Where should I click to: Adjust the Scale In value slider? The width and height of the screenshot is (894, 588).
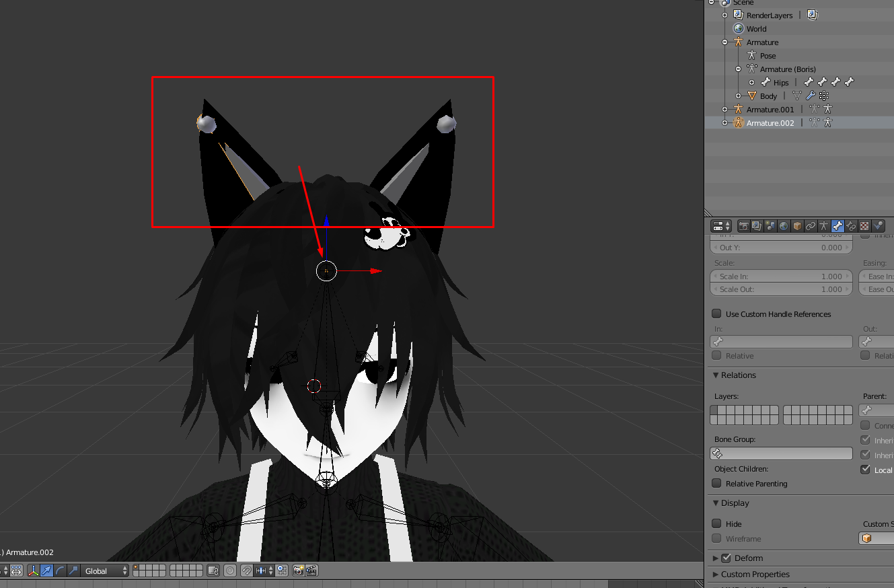[781, 276]
